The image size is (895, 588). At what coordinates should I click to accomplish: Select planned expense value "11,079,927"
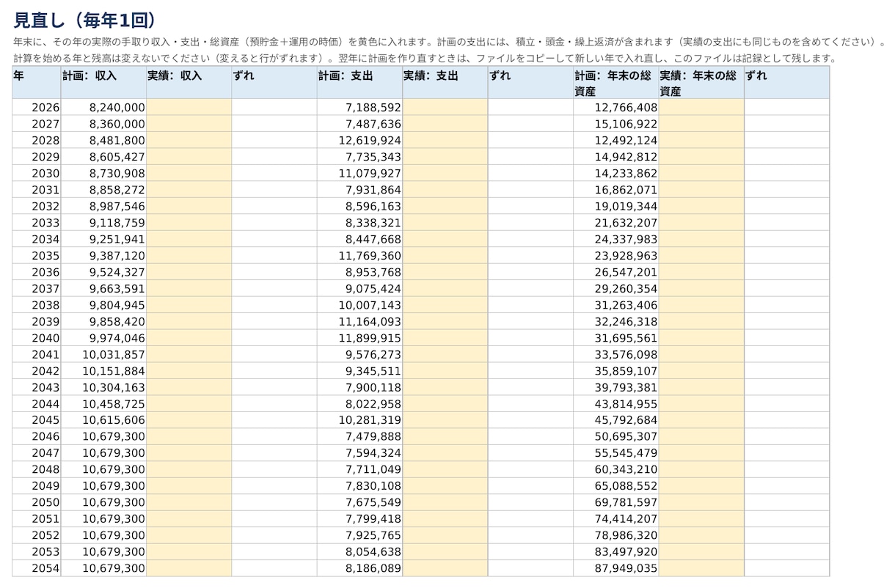(359, 173)
